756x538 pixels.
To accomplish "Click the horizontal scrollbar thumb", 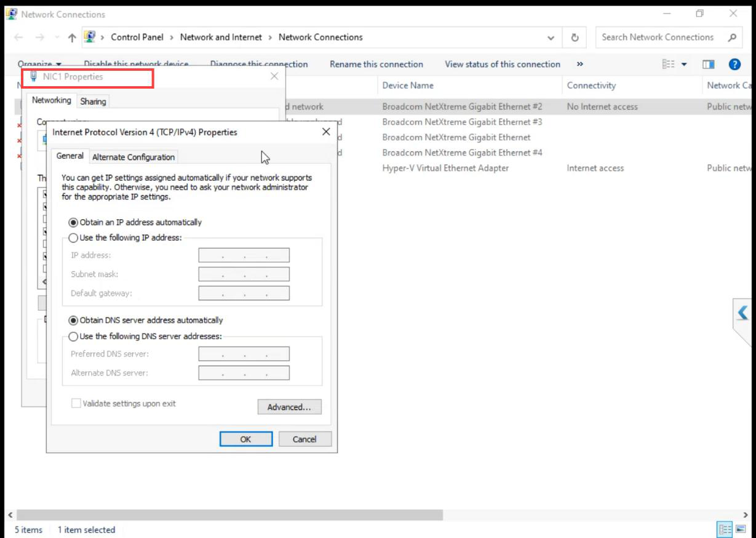I will pyautogui.click(x=230, y=515).
